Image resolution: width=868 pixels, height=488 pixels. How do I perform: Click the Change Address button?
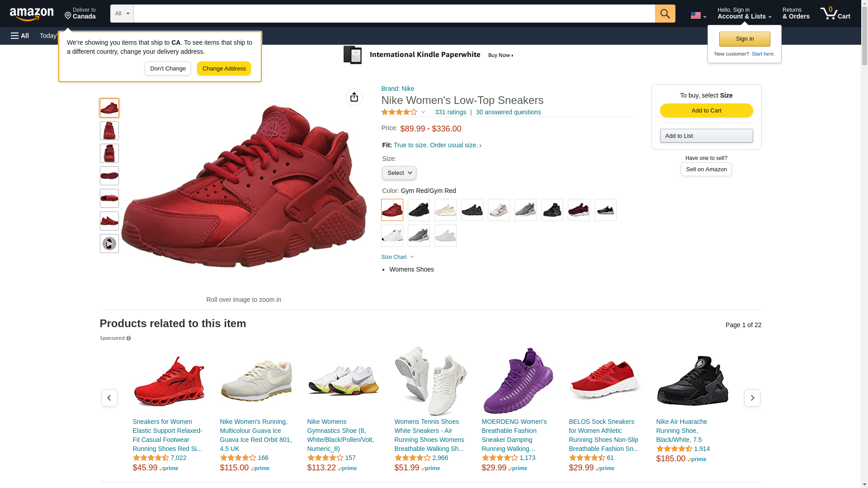pos(224,69)
